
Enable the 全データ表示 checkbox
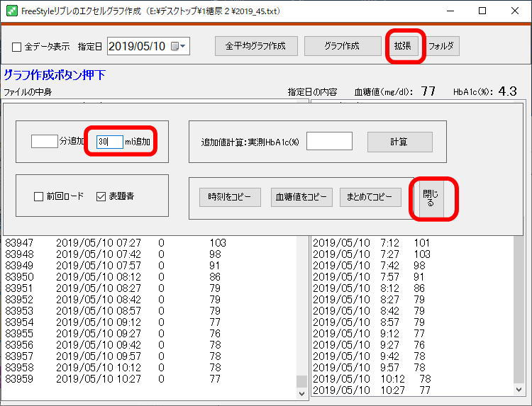[17, 47]
